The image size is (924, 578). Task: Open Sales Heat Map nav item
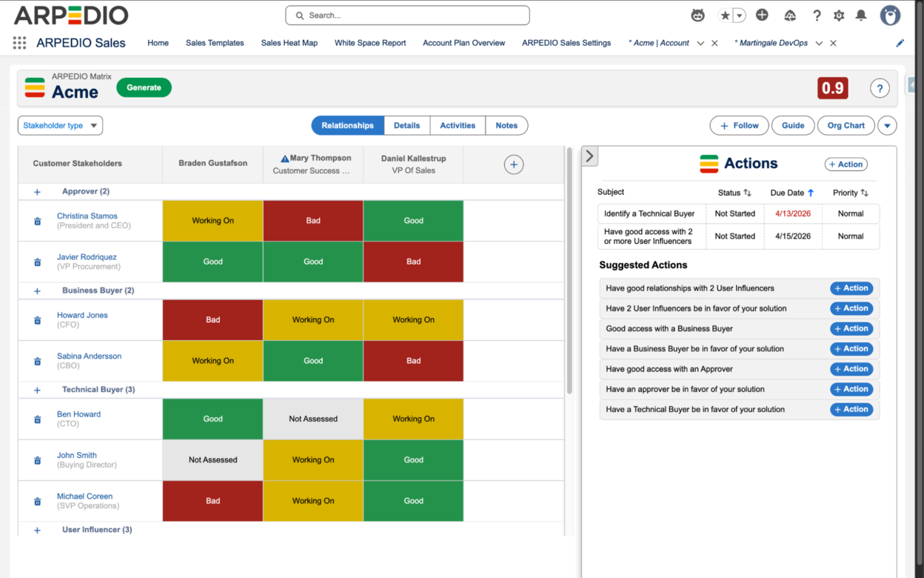tap(289, 43)
